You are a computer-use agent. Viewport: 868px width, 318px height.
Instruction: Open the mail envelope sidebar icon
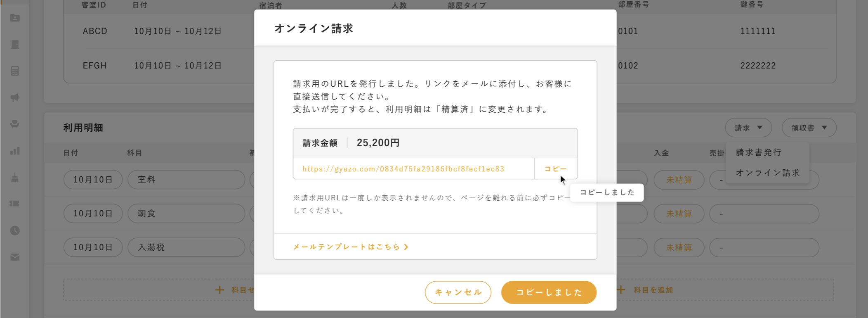pos(15,257)
